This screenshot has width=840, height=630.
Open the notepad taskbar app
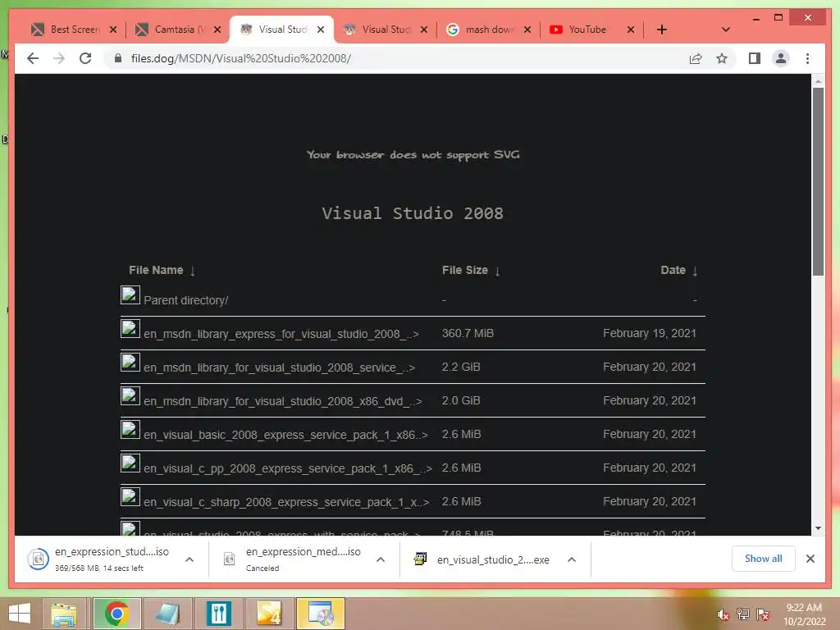pos(167,614)
